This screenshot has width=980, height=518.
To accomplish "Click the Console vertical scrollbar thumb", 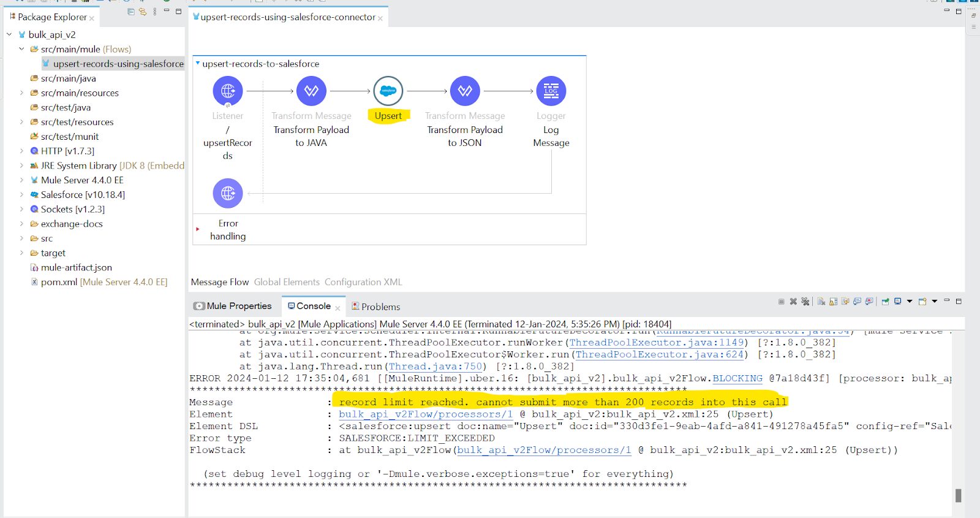I will click(x=959, y=495).
